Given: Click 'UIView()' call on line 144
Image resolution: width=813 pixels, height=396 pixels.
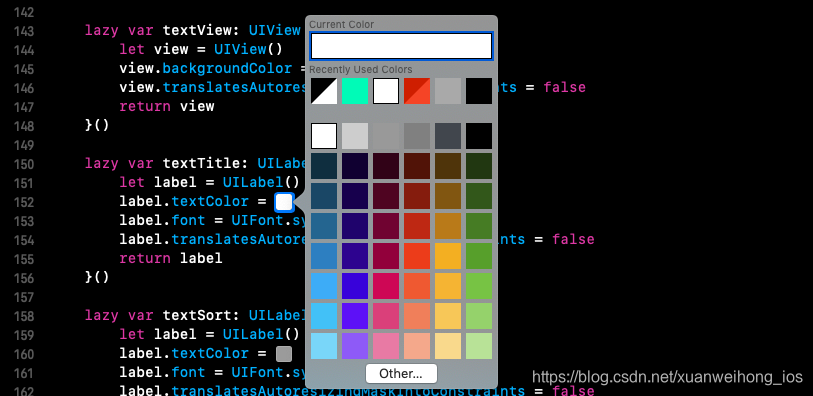Looking at the screenshot, I should 248,49.
